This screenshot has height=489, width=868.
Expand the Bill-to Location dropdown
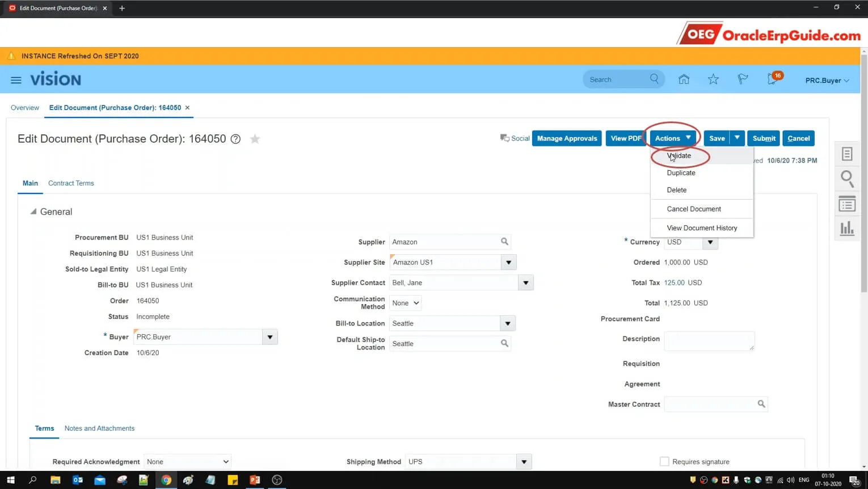(x=508, y=323)
